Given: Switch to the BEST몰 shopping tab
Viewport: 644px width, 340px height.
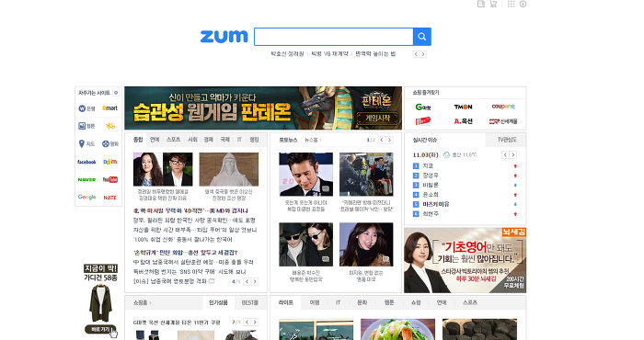Looking at the screenshot, I should (250, 302).
